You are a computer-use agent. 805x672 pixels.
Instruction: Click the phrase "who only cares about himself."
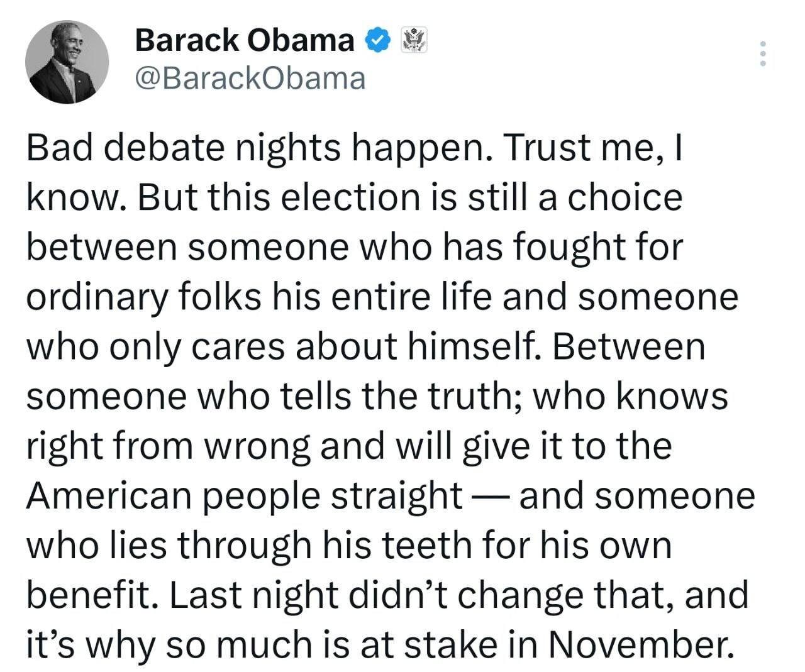[284, 347]
